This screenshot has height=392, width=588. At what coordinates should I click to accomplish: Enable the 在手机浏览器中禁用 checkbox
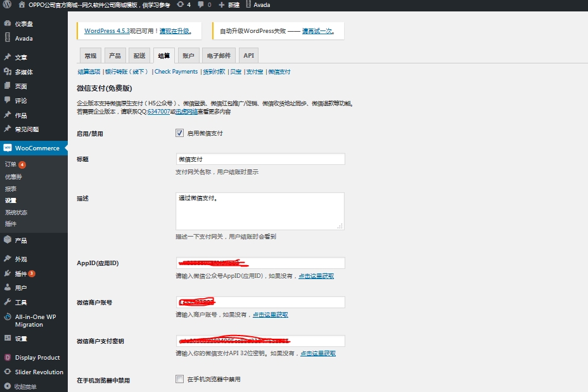tap(179, 379)
